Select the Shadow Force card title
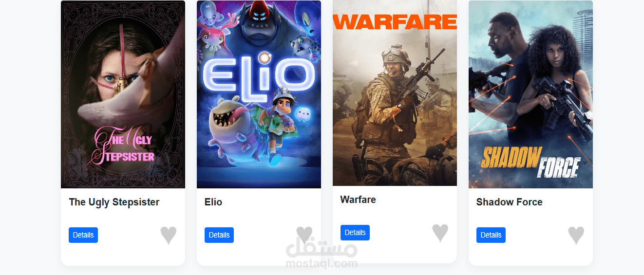The width and height of the screenshot is (644, 275). 509,202
